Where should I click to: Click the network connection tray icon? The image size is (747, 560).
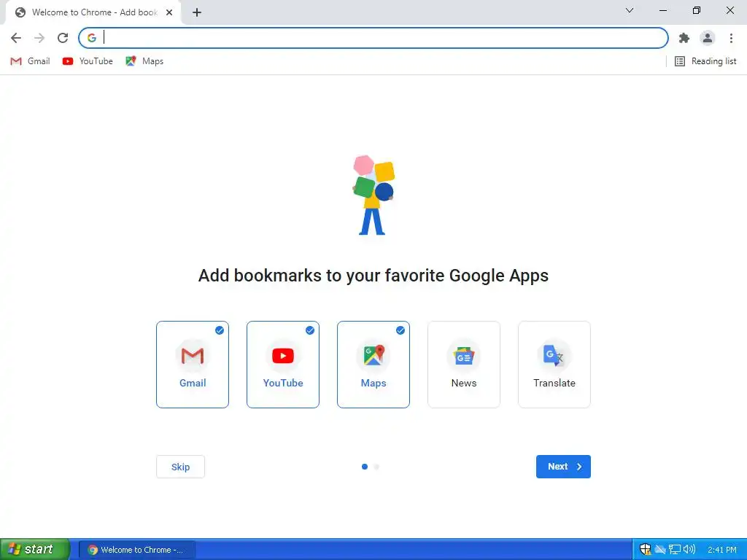(675, 550)
